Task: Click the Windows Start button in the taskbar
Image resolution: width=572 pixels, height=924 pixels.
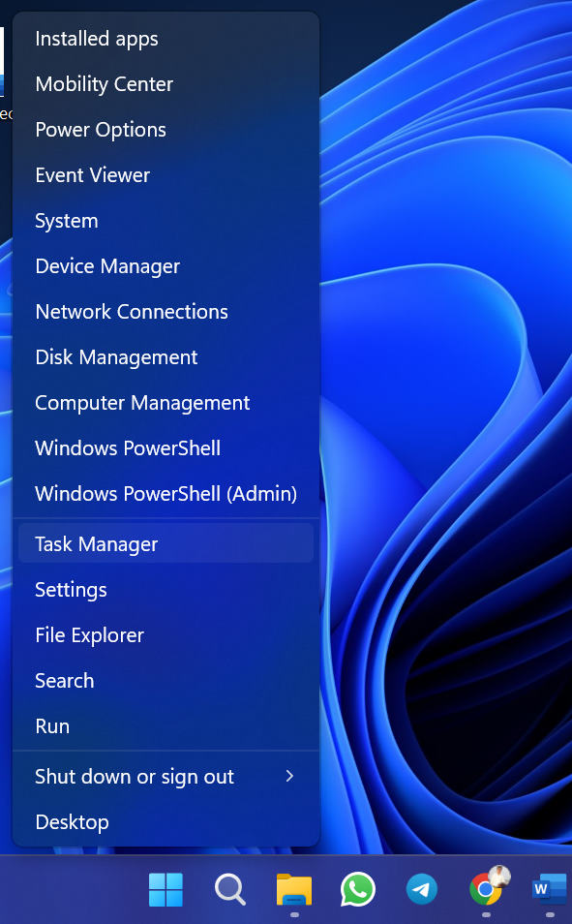Action: 166,890
